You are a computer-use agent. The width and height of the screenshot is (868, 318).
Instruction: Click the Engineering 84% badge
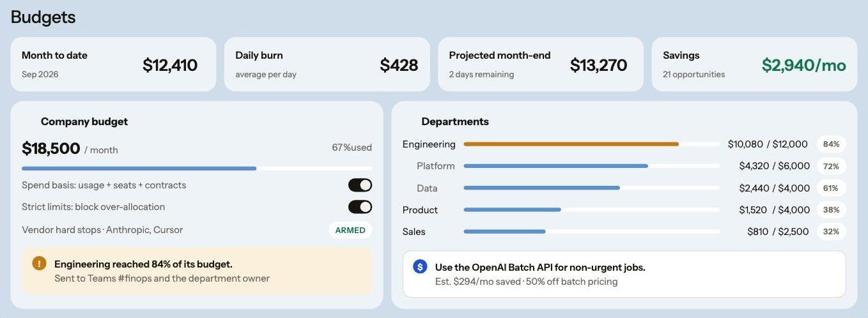click(831, 144)
